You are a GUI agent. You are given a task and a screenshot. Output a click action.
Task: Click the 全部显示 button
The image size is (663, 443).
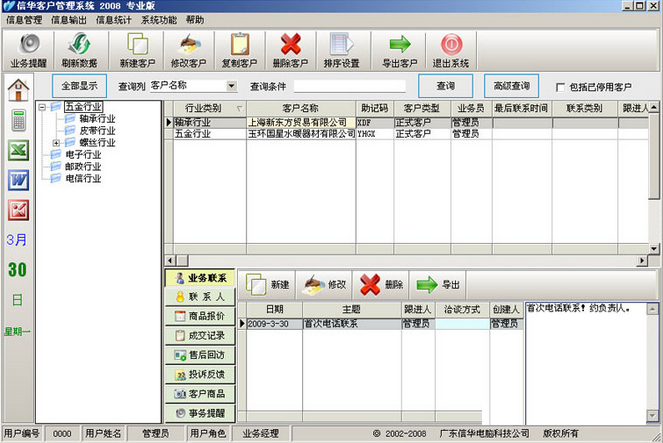79,86
